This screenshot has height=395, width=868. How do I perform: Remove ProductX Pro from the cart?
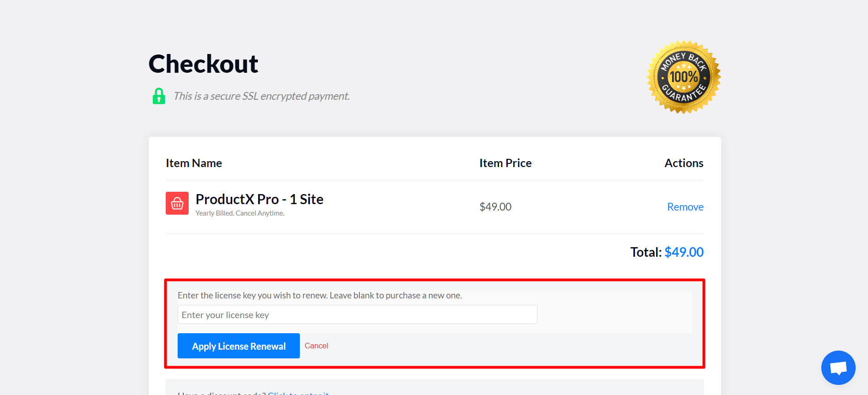pos(685,206)
